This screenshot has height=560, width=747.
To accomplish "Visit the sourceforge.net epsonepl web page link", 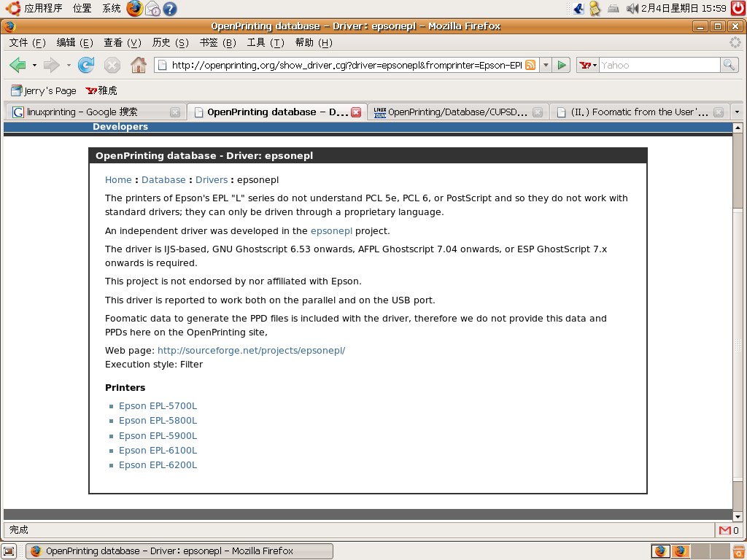I will point(251,351).
